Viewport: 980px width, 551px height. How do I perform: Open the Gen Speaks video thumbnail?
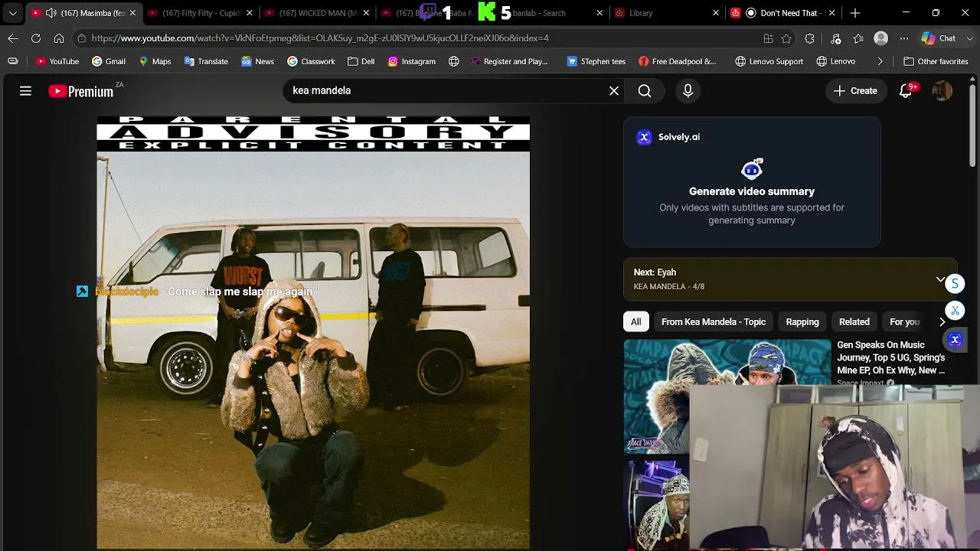[727, 397]
